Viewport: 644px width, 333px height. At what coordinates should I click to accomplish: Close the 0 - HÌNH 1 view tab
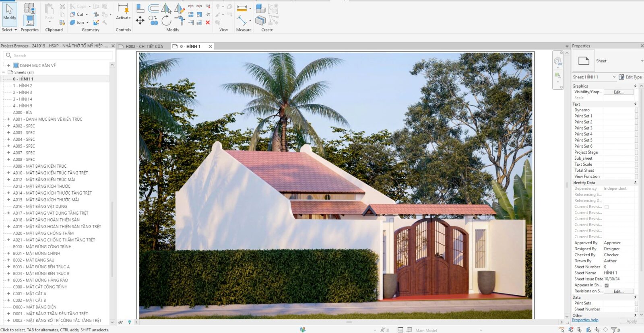point(210,46)
